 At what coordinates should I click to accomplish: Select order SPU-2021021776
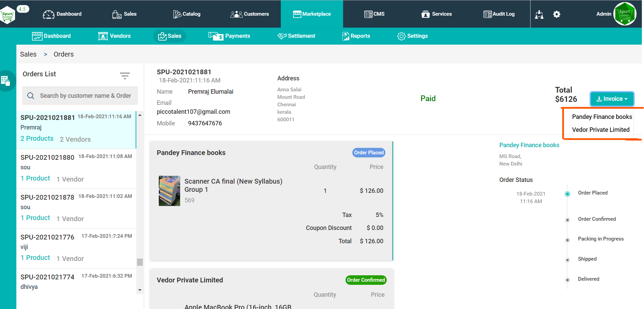click(76, 248)
